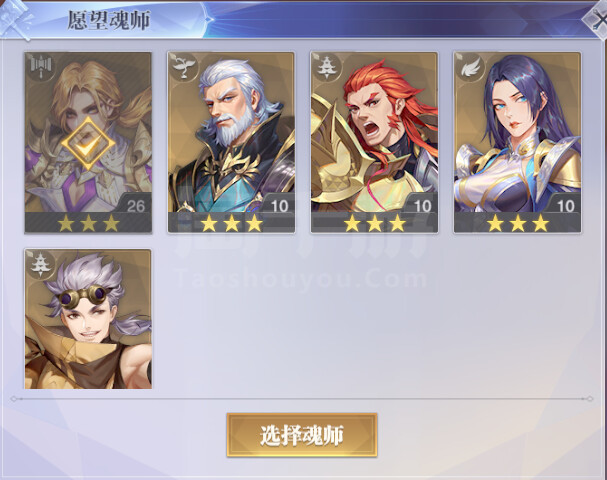
Task: Click the plant class icon on bearded elder card
Action: coord(184,68)
